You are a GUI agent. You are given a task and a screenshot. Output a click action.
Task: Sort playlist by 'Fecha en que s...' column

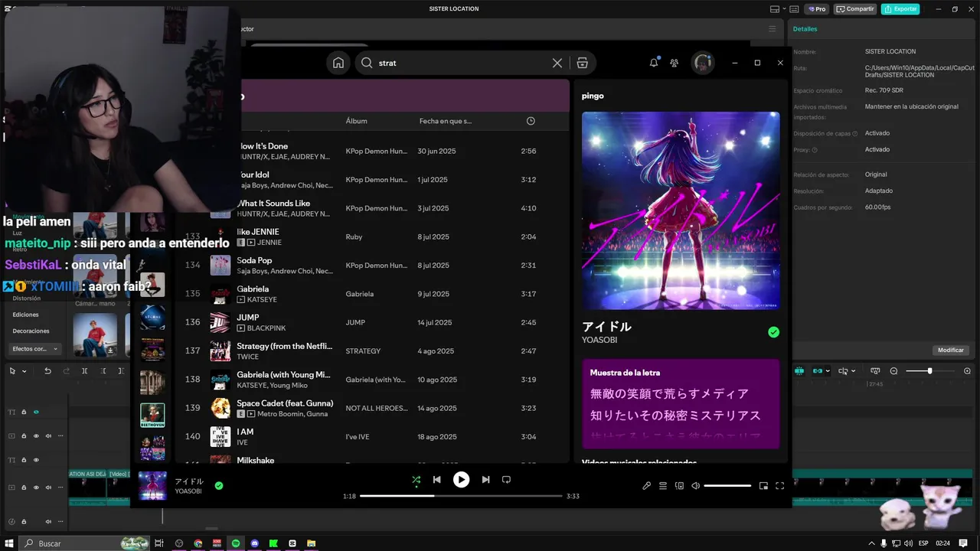[446, 121]
